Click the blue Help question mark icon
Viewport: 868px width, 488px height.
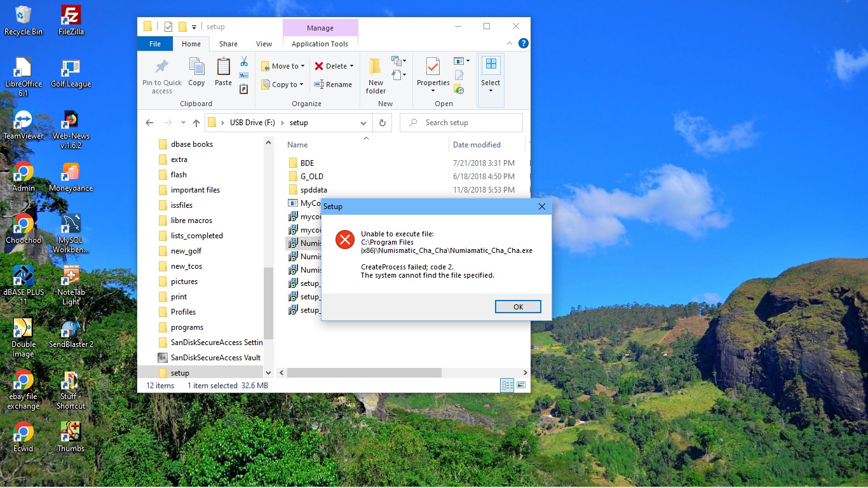[523, 44]
